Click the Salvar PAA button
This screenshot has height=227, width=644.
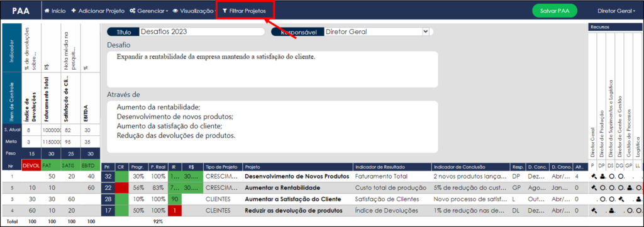click(555, 11)
